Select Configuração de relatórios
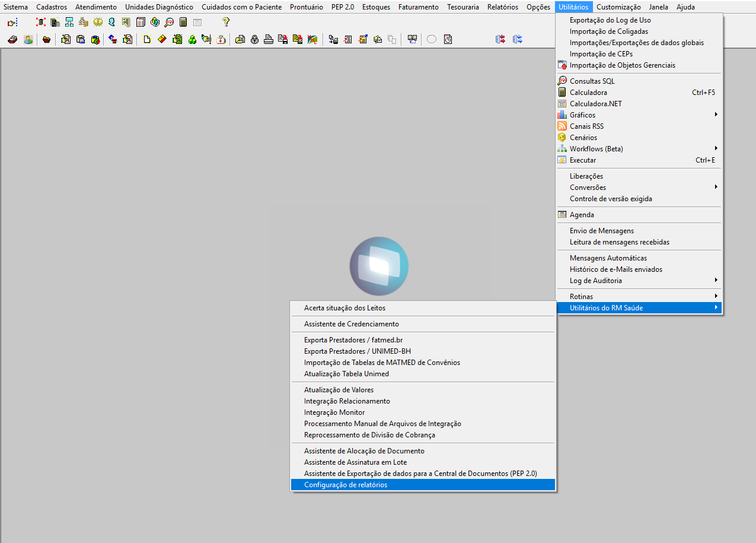 [423, 485]
